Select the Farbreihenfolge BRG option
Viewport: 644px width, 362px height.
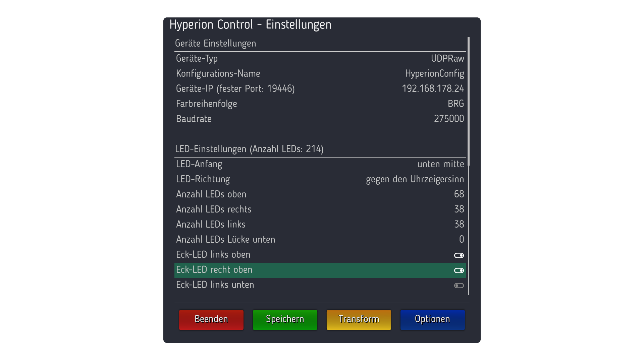[456, 104]
